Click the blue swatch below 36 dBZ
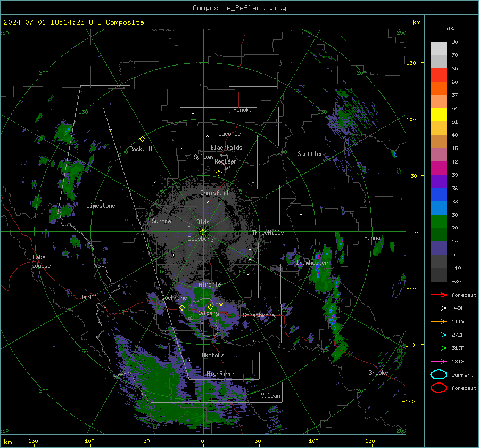 pyautogui.click(x=439, y=195)
